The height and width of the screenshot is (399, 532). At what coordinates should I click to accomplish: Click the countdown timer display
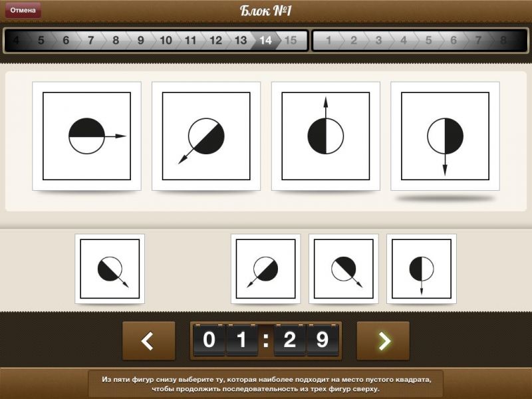266,340
